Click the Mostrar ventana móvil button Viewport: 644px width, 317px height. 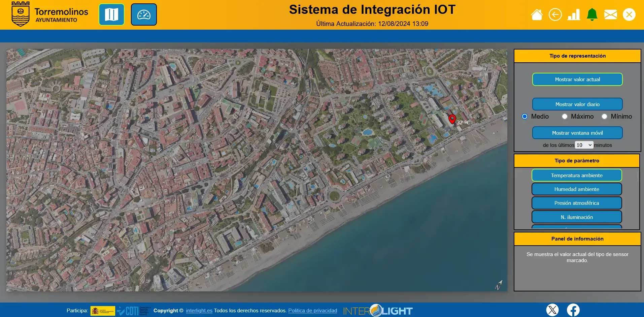pyautogui.click(x=577, y=132)
